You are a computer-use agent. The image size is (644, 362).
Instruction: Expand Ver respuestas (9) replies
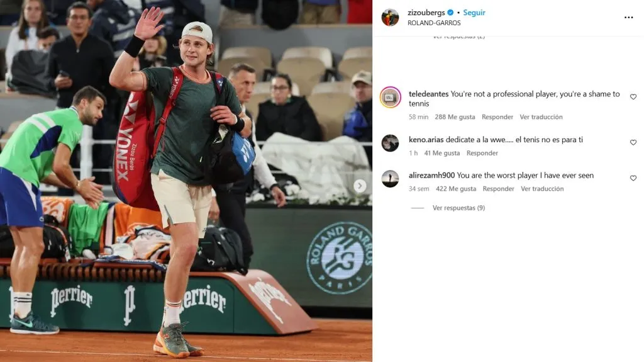pyautogui.click(x=458, y=208)
